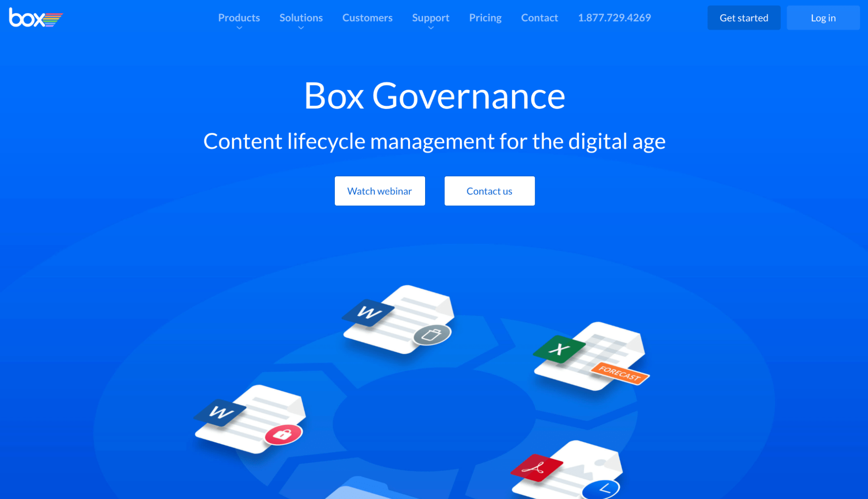
Task: Click the Content lifecycle management subtitle
Action: click(x=434, y=142)
